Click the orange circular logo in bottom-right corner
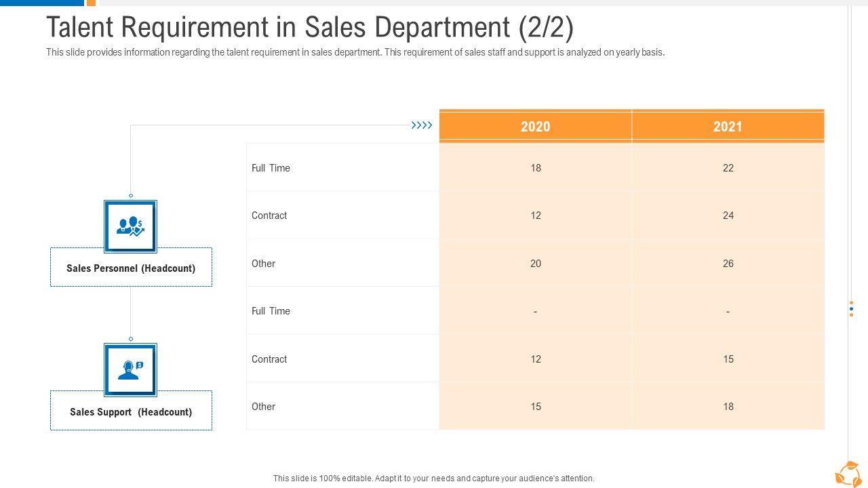Screen dimensions: 868x488 click(x=848, y=474)
